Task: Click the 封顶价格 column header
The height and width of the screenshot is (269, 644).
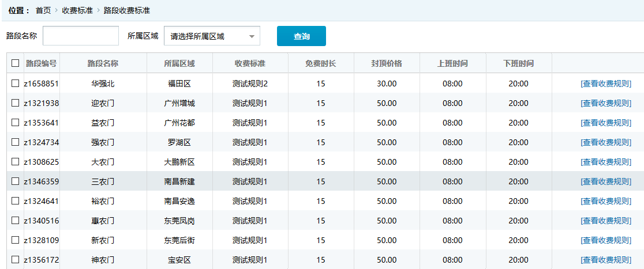Action: (387, 63)
